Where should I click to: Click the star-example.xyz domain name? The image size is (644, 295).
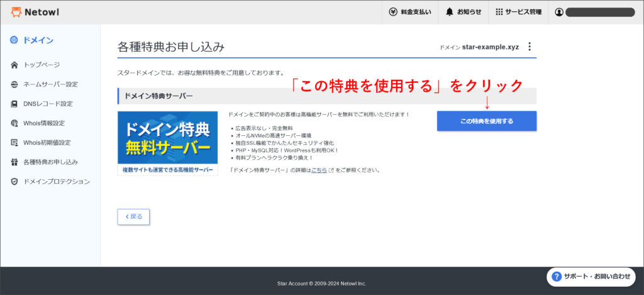[491, 47]
